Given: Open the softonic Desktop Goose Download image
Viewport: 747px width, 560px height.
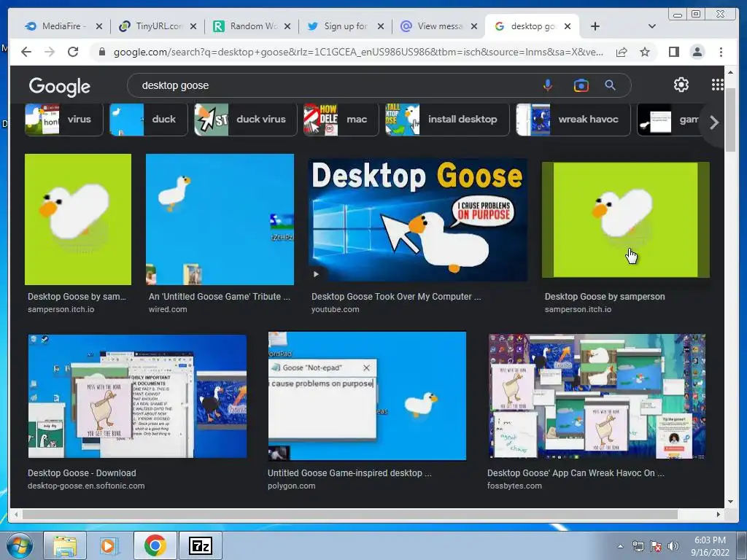Looking at the screenshot, I should pyautogui.click(x=137, y=396).
